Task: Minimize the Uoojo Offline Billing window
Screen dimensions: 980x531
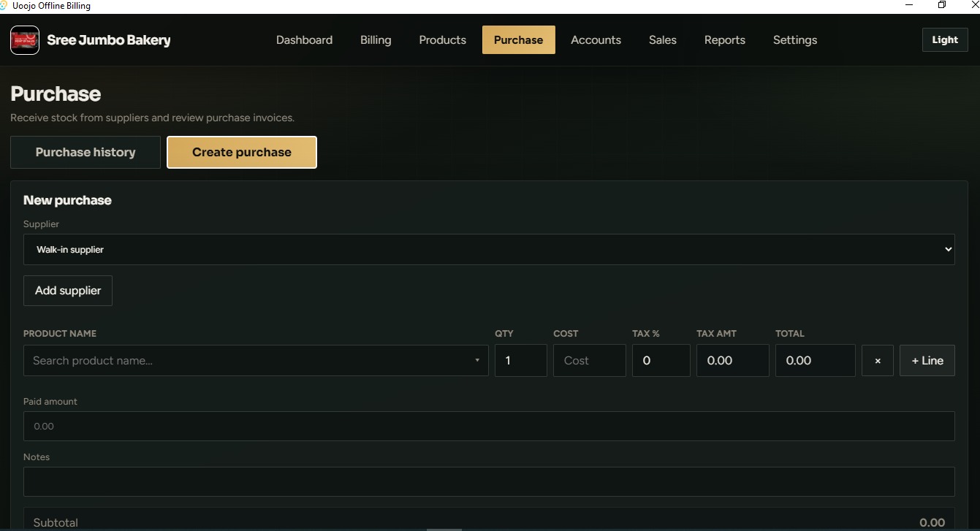Action: 910,5
